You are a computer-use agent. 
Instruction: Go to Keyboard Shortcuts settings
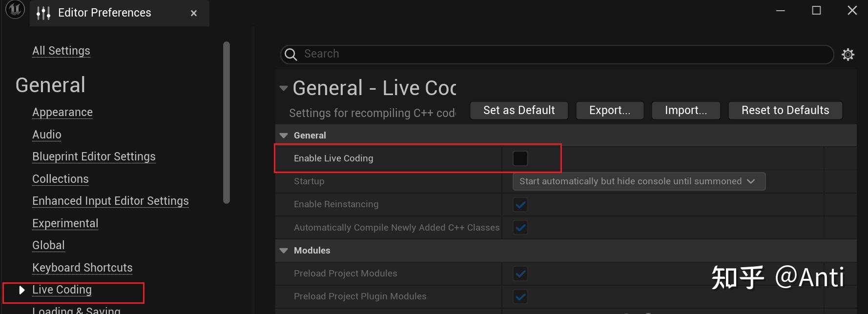[82, 268]
